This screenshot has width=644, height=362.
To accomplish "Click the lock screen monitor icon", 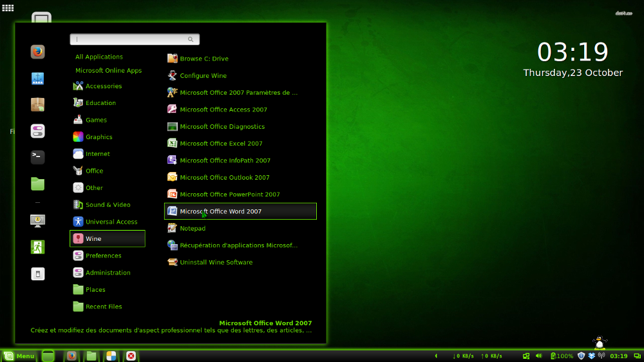I will tap(38, 221).
